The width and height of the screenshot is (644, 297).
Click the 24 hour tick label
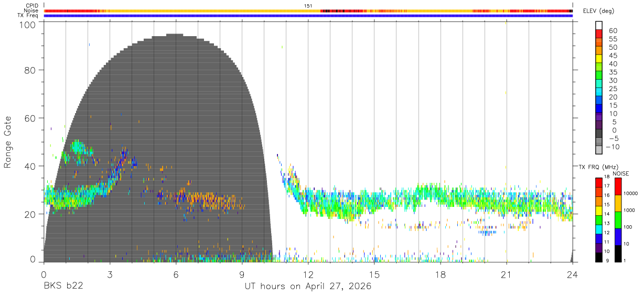572,274
